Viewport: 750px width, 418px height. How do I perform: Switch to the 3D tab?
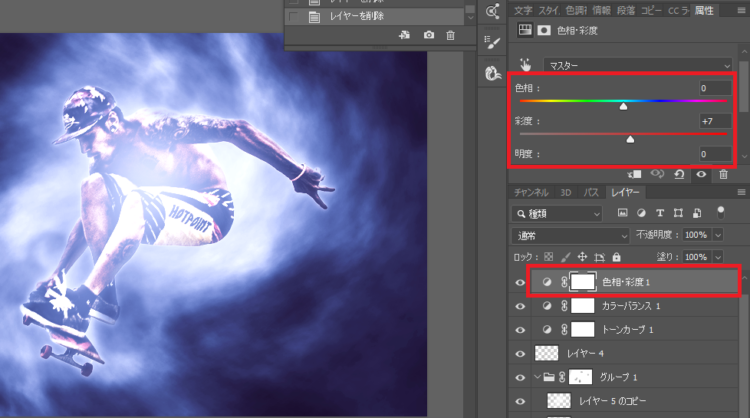pyautogui.click(x=566, y=192)
